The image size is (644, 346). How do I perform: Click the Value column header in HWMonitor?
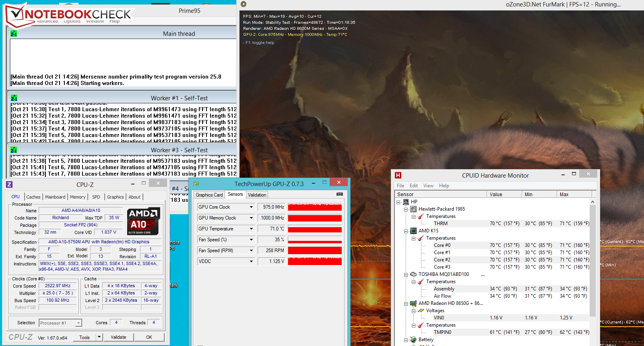pos(504,195)
